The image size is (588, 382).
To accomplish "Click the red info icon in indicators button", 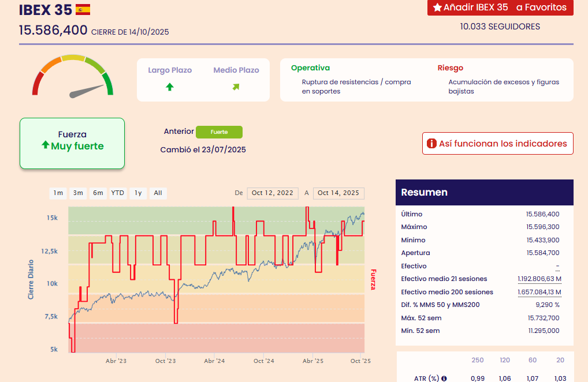I will [x=431, y=144].
